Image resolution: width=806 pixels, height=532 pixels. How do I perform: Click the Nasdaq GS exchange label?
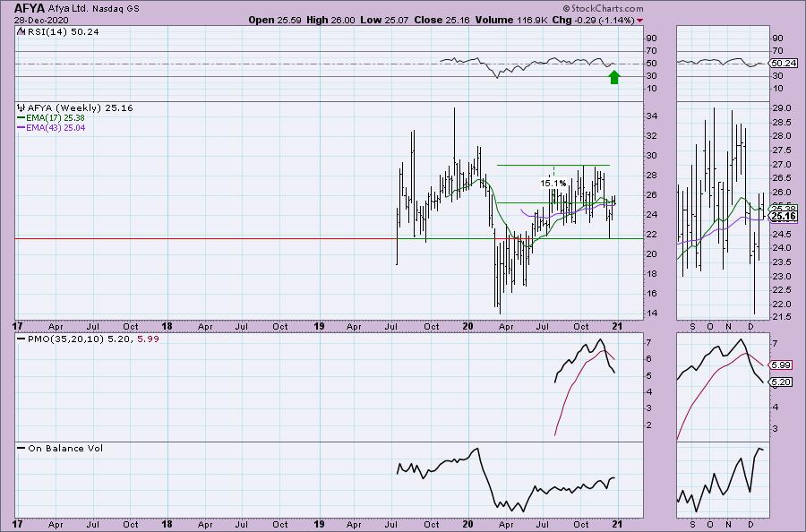point(116,9)
